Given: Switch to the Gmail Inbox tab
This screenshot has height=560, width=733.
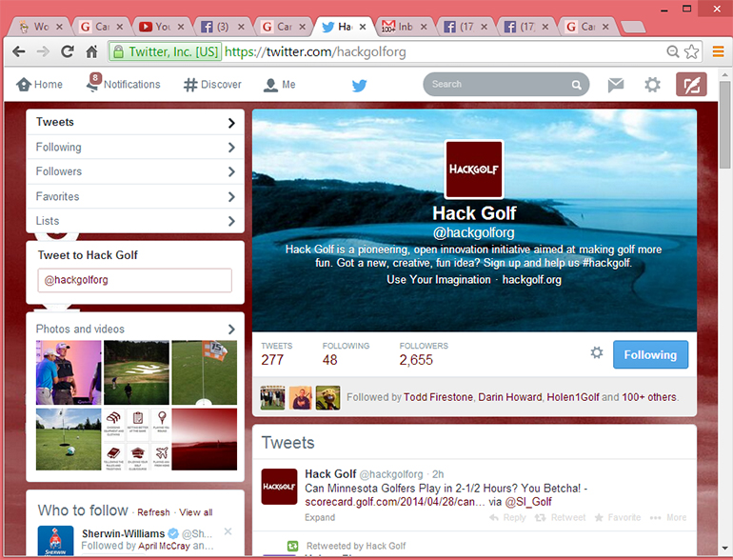Looking at the screenshot, I should 404,27.
